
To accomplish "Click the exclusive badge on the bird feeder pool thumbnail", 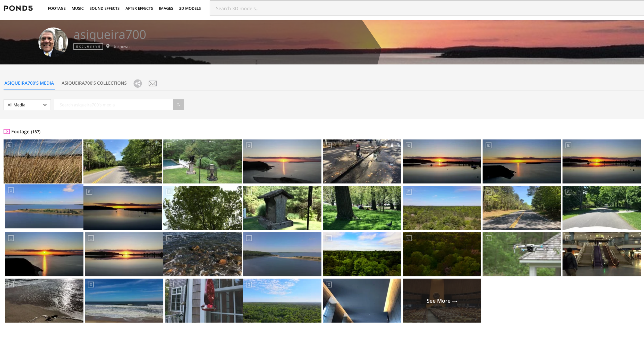I will coord(169,145).
